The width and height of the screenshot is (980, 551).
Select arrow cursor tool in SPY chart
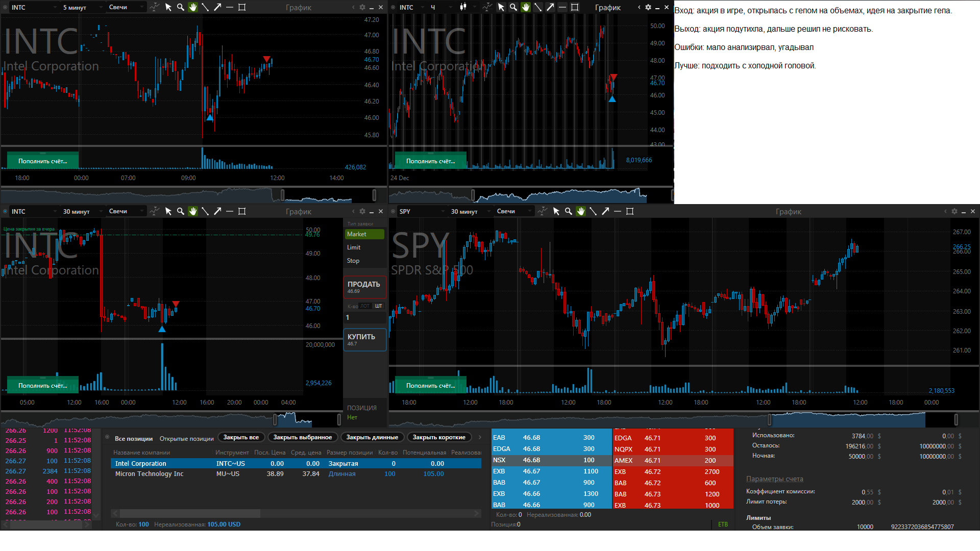tap(556, 211)
